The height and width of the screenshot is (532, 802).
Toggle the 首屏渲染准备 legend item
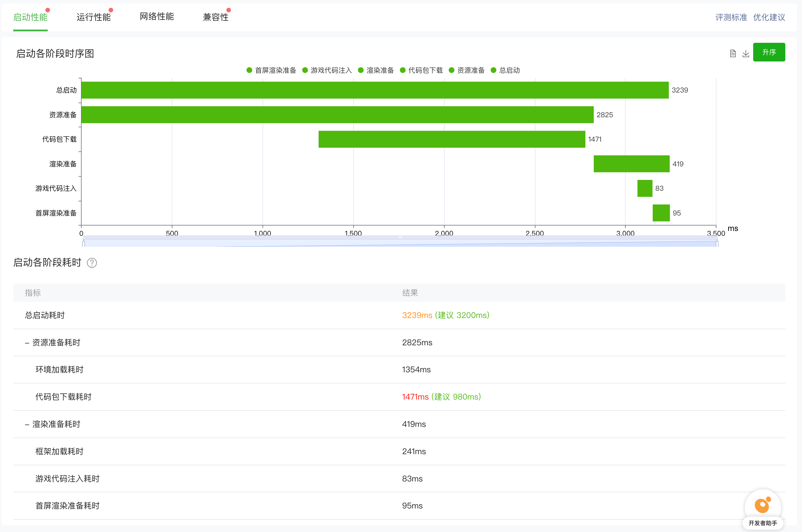tap(271, 70)
